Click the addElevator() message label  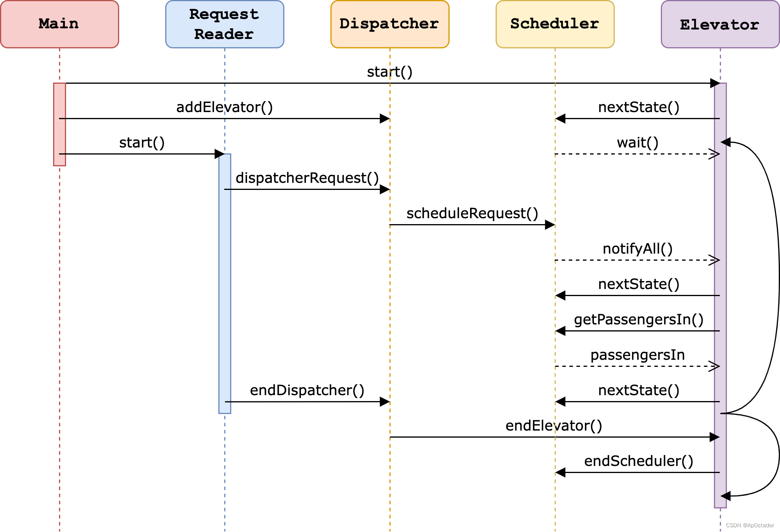click(225, 107)
